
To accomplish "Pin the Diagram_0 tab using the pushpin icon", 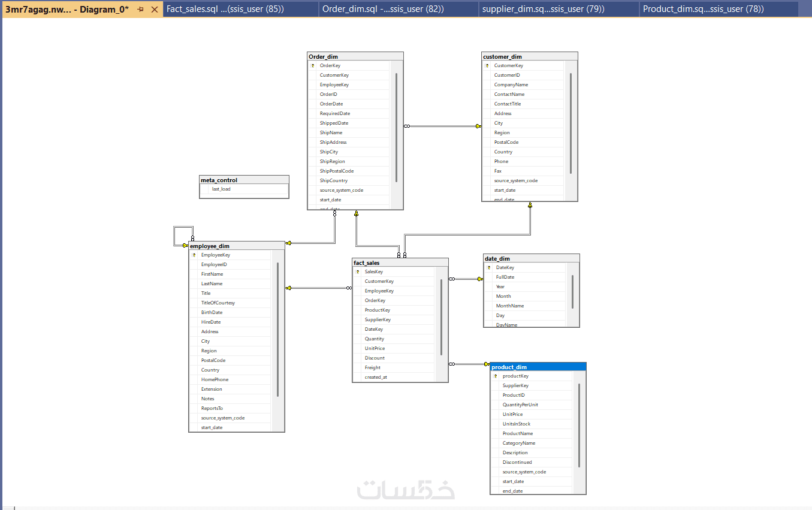I will coord(140,10).
